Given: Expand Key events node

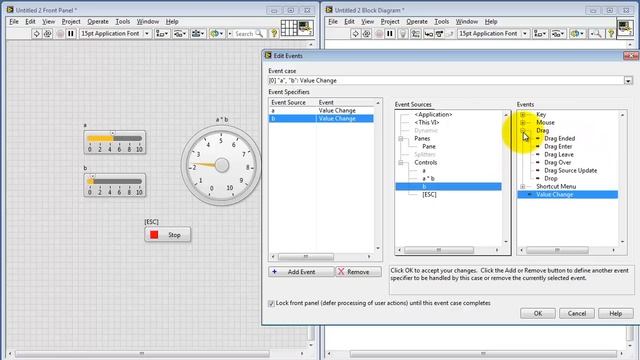Looking at the screenshot, I should click(523, 115).
